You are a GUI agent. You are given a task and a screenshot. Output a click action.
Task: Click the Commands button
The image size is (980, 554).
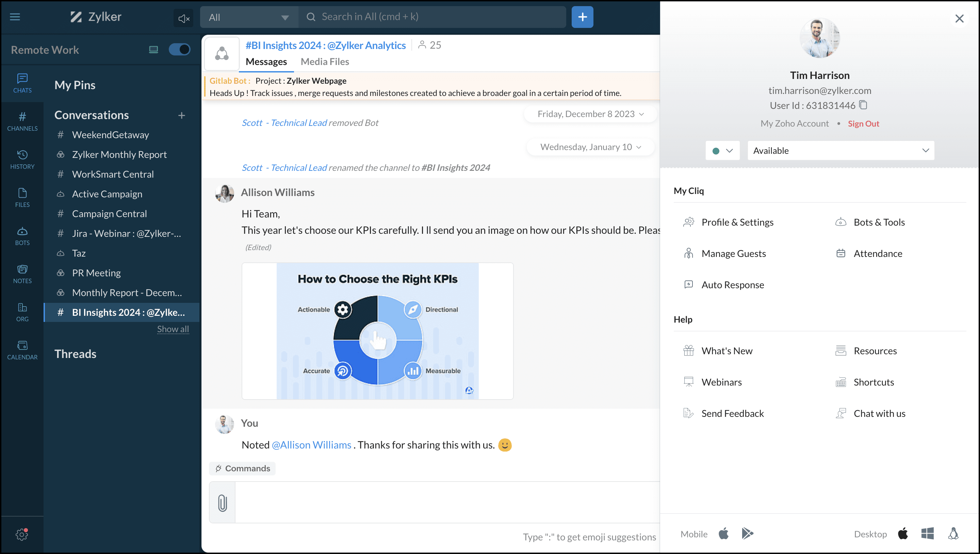[x=242, y=468]
